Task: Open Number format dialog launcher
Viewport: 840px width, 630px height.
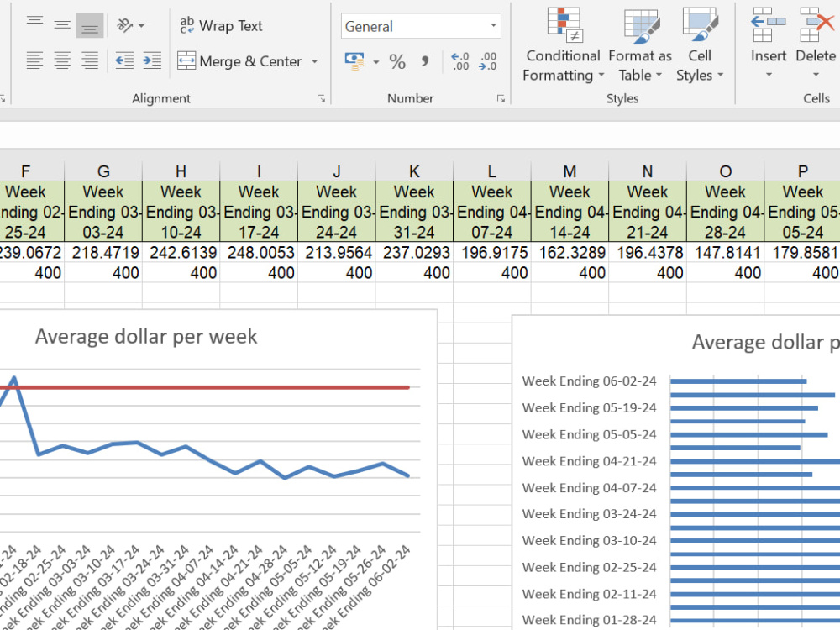Action: coord(501,98)
